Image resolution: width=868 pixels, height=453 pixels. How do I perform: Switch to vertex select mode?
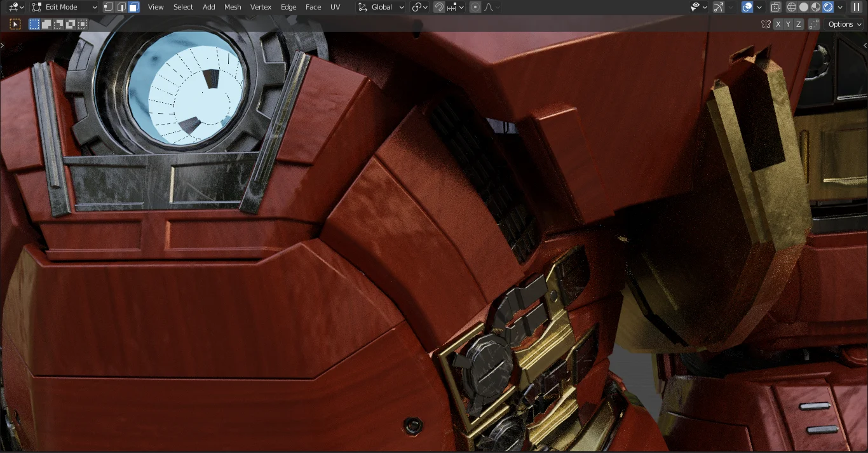coord(107,7)
